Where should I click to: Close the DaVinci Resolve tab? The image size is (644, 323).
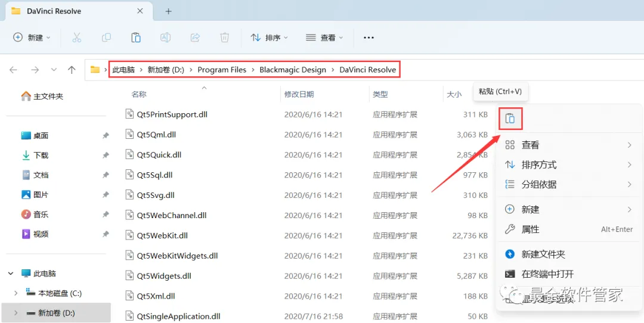(140, 11)
